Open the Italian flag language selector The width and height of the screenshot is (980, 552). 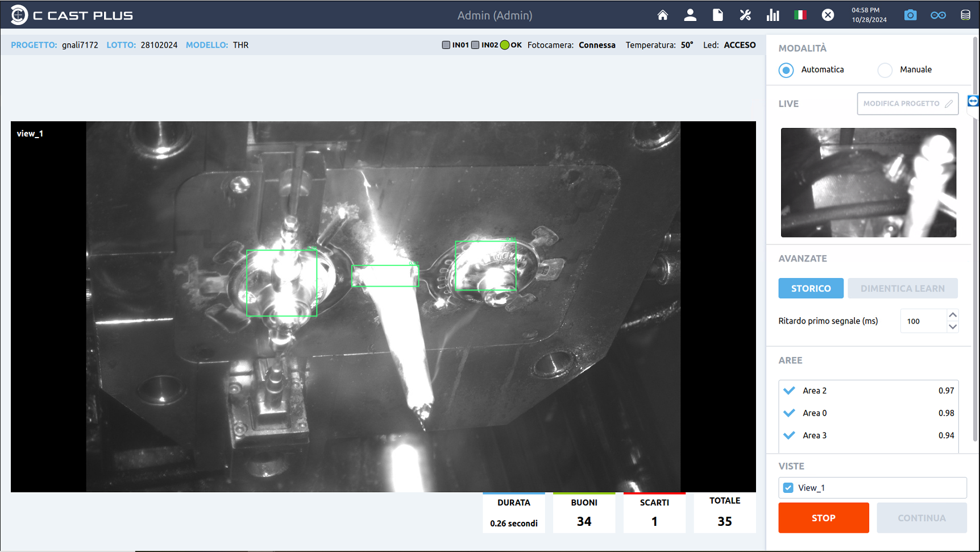click(x=800, y=15)
